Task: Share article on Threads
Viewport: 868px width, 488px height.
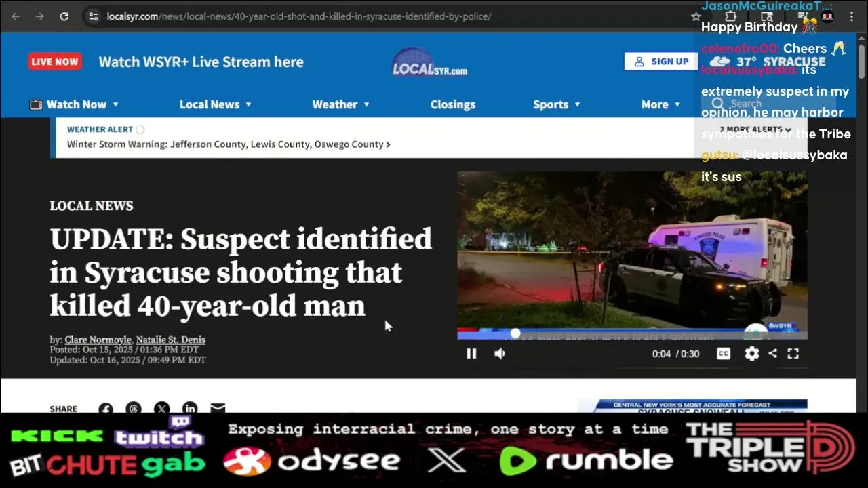Action: pyautogui.click(x=134, y=409)
